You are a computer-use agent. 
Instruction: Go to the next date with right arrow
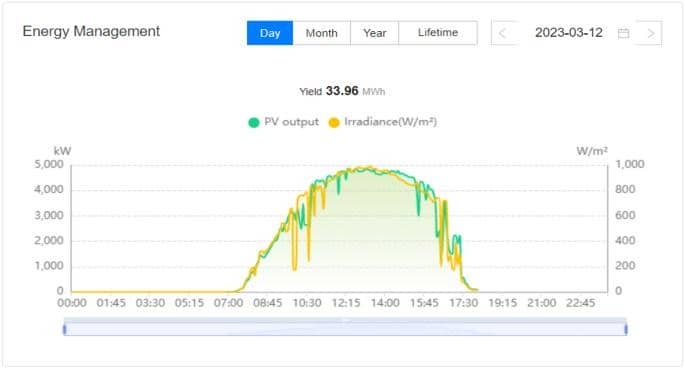point(650,33)
